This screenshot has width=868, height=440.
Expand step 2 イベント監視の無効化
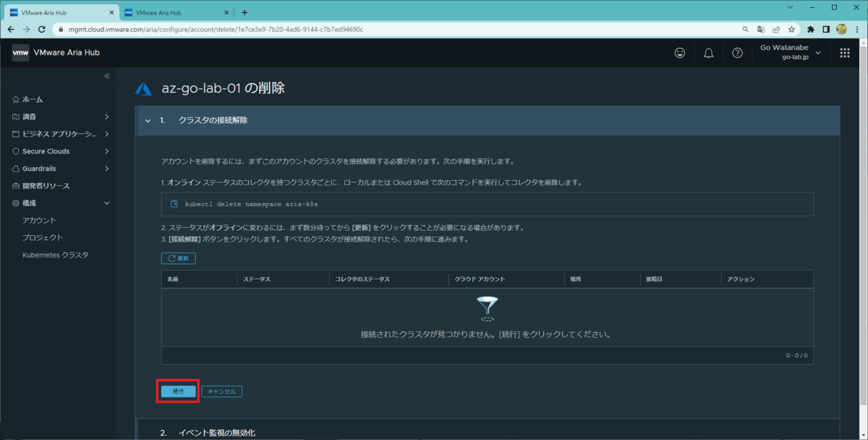click(488, 432)
